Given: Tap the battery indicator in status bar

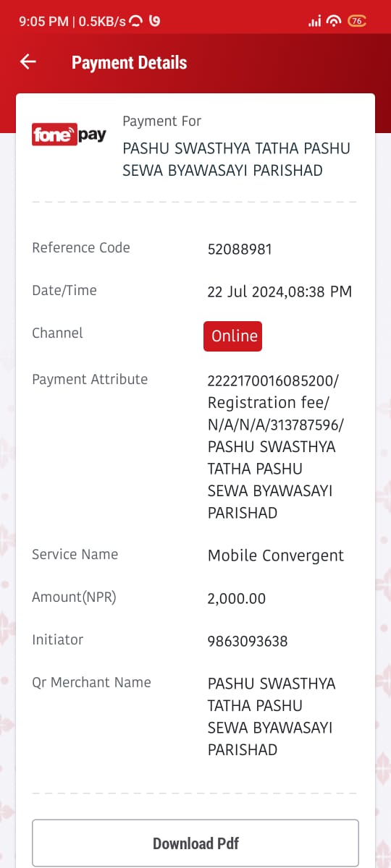Looking at the screenshot, I should pyautogui.click(x=357, y=21).
